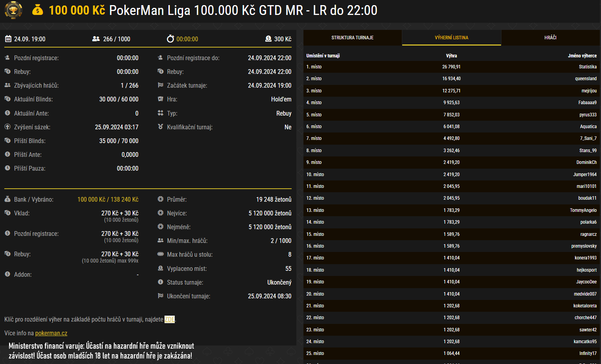Select the 10. místo Jumper1964 row
The image size is (601, 364).
[x=451, y=175]
